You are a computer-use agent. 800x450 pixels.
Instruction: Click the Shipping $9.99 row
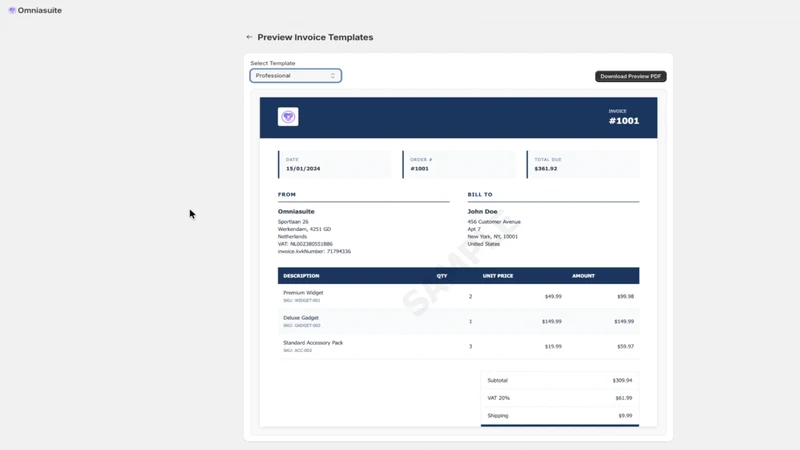coord(560,416)
